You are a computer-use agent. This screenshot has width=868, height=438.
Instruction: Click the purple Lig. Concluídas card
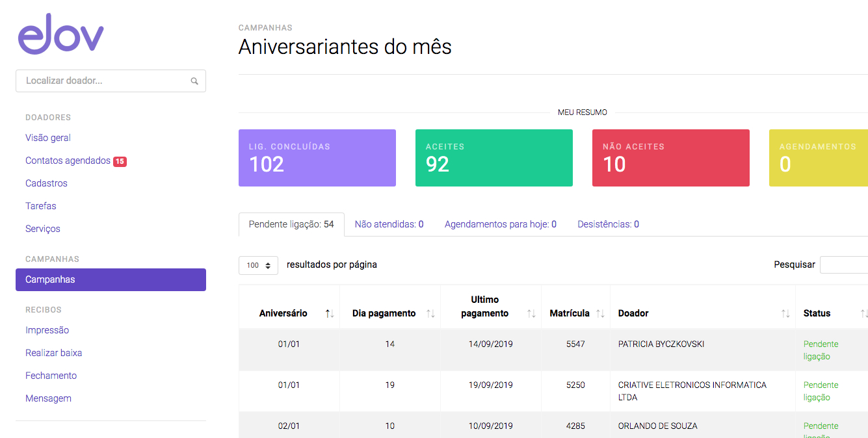click(317, 158)
